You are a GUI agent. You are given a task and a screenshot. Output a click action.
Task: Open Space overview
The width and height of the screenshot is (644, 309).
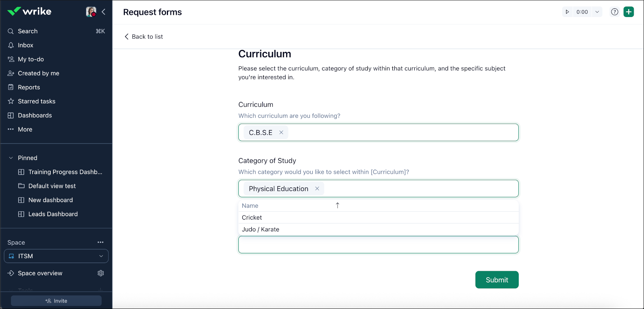tap(40, 273)
